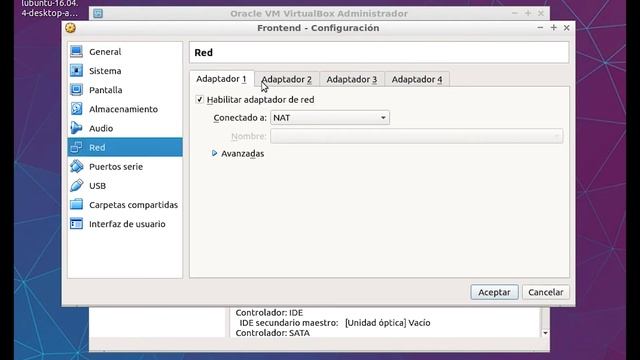Viewport: 640px width, 360px height.
Task: Click 'Controlador: IDE' text in the background window
Action: coord(269,313)
